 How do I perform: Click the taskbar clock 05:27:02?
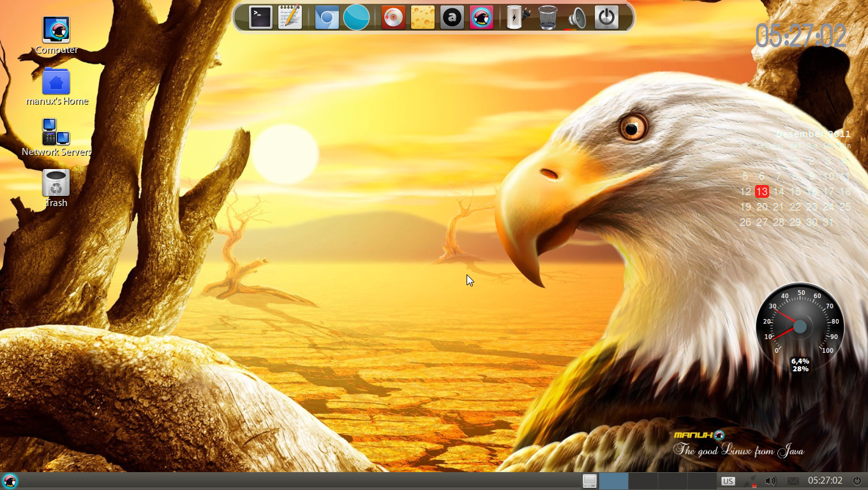pyautogui.click(x=825, y=480)
